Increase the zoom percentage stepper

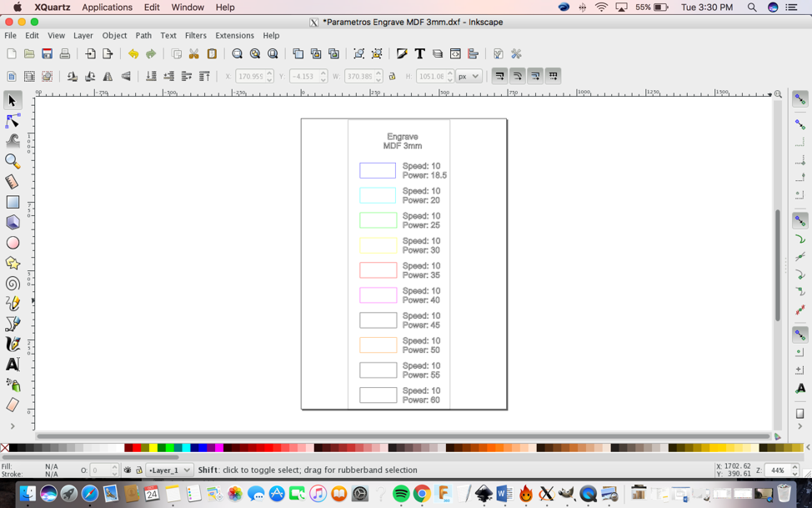click(795, 468)
